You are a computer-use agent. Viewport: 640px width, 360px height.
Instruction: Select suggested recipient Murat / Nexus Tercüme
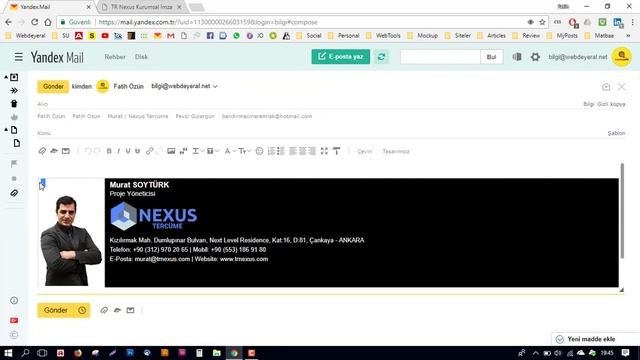tap(138, 116)
